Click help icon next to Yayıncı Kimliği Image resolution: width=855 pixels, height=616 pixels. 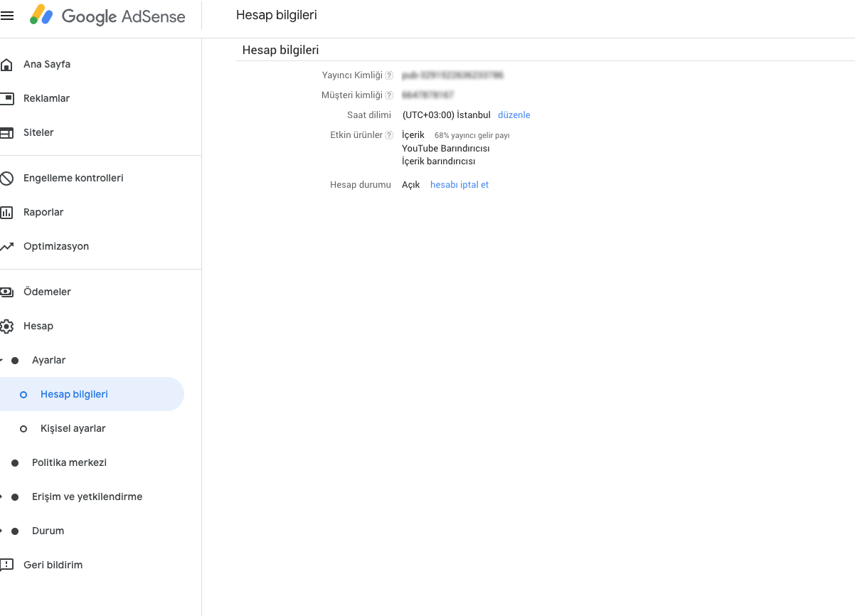click(x=389, y=75)
